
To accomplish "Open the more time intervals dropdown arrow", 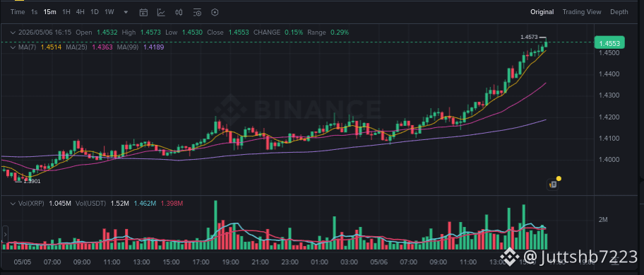I will click(126, 12).
